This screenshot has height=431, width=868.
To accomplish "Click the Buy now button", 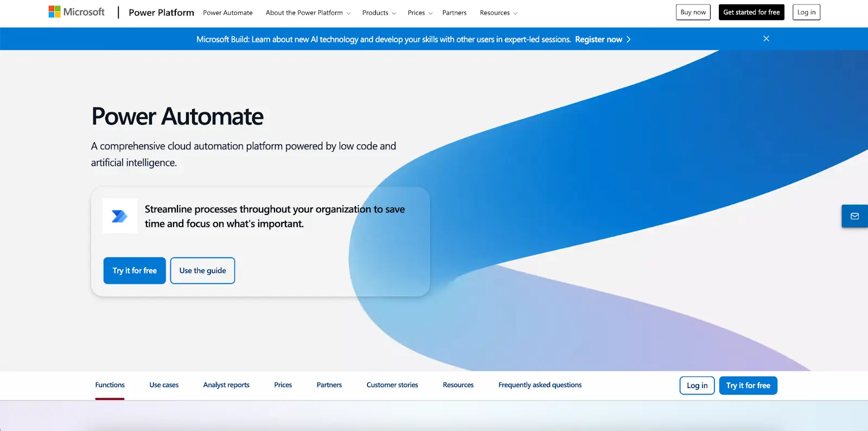I will [693, 12].
